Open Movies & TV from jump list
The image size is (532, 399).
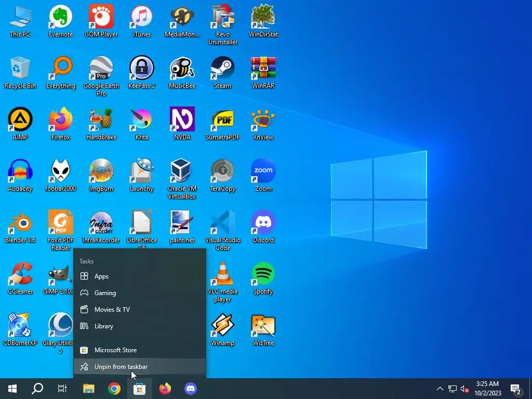(140, 310)
